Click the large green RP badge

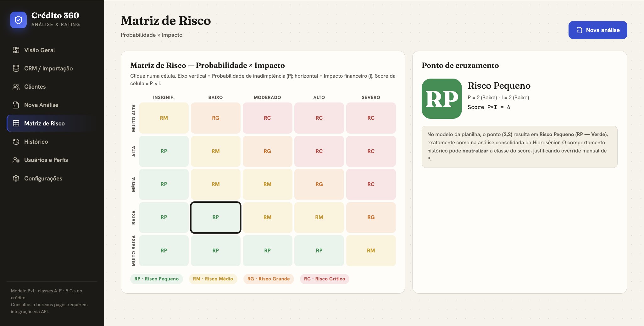(441, 98)
